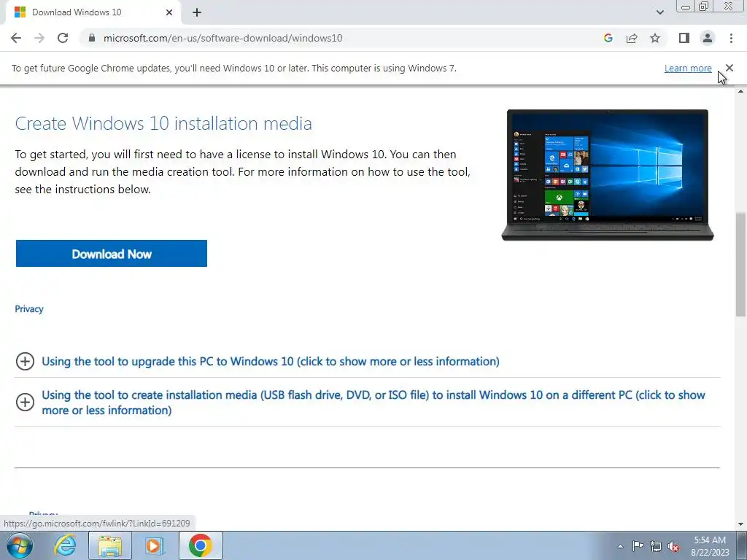Image resolution: width=747 pixels, height=560 pixels.
Task: Click the Chrome icon on taskbar
Action: 201,545
